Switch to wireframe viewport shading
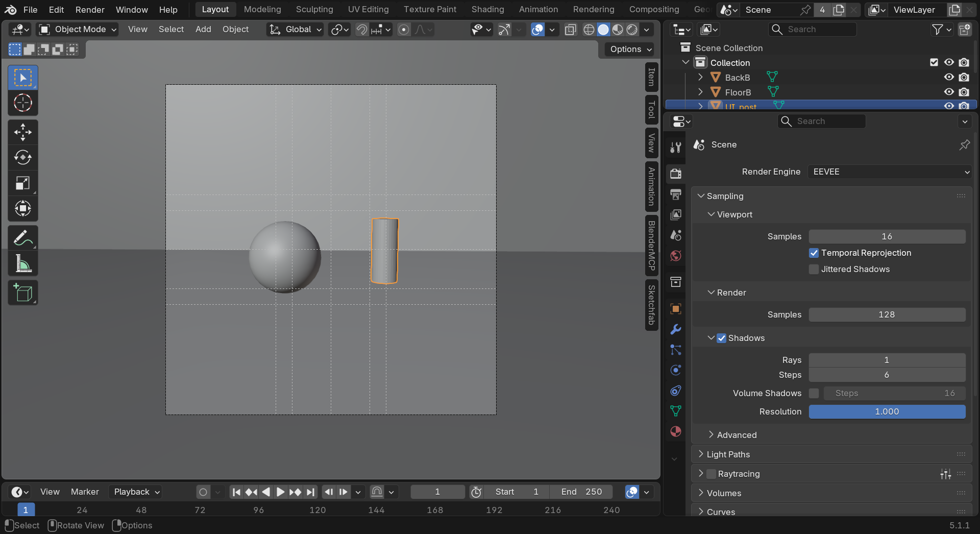Image resolution: width=980 pixels, height=534 pixels. tap(589, 30)
